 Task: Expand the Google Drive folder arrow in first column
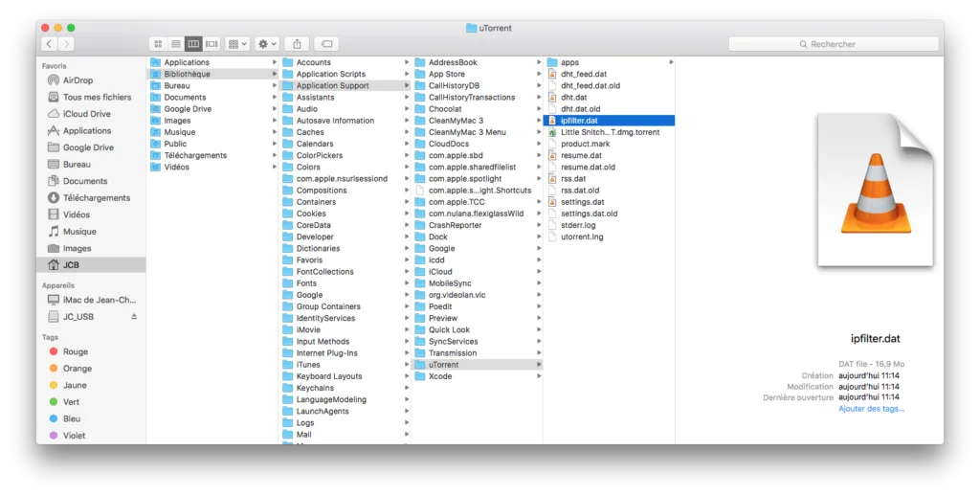(275, 109)
